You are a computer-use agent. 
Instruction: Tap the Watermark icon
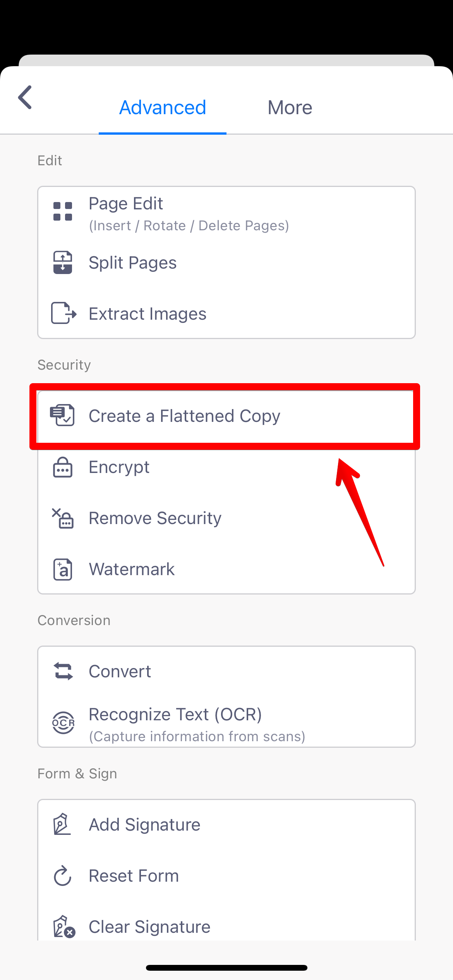pos(63,569)
